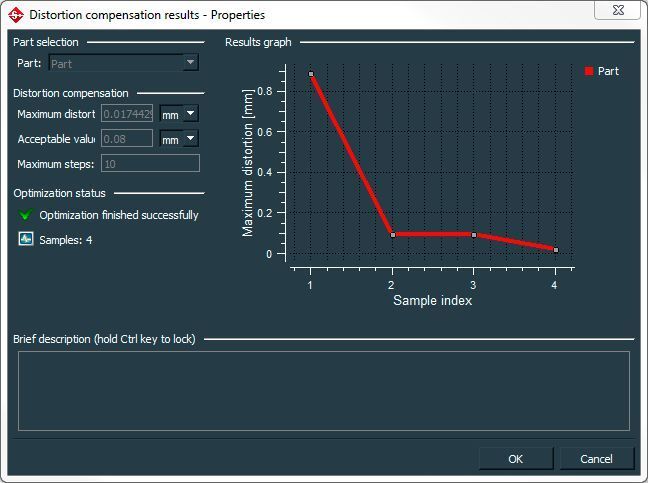This screenshot has height=483, width=648.
Task: Click the 'Part' legend label
Action: tap(608, 71)
